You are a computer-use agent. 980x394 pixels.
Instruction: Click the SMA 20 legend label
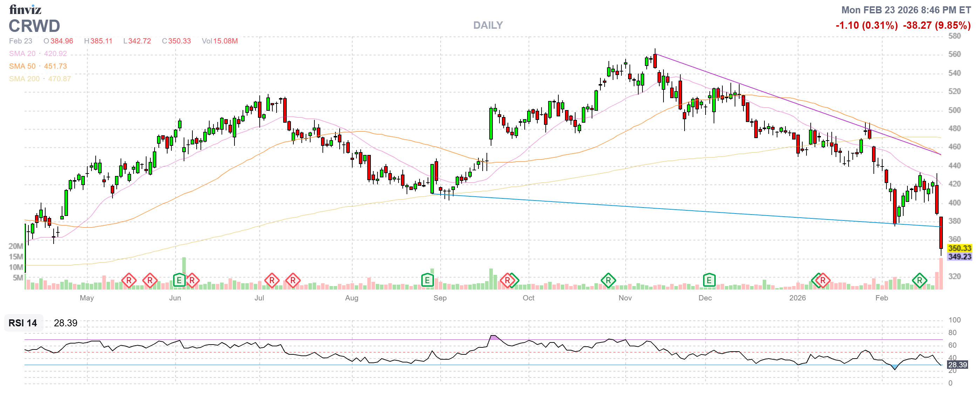[22, 54]
